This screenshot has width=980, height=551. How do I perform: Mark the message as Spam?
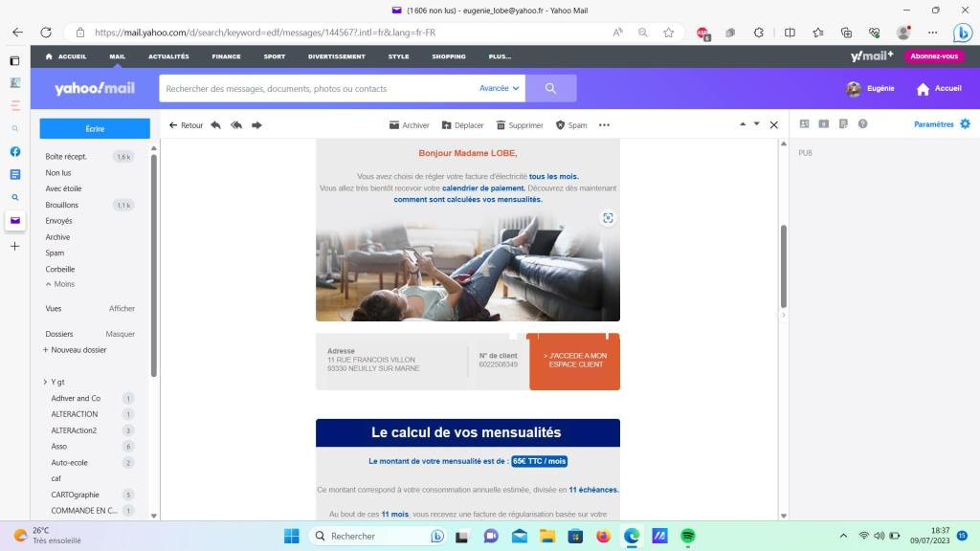click(571, 125)
